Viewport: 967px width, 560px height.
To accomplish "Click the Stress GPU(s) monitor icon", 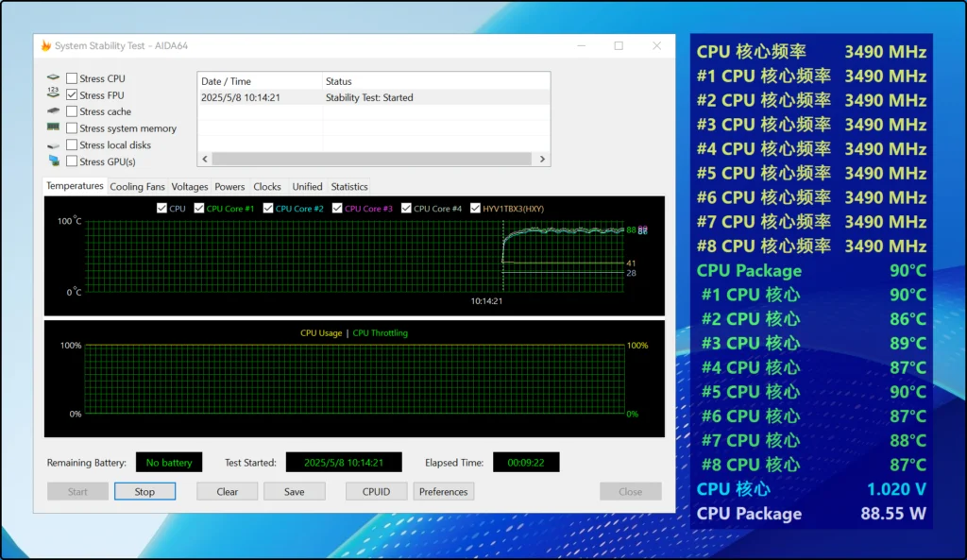I will pos(54,161).
